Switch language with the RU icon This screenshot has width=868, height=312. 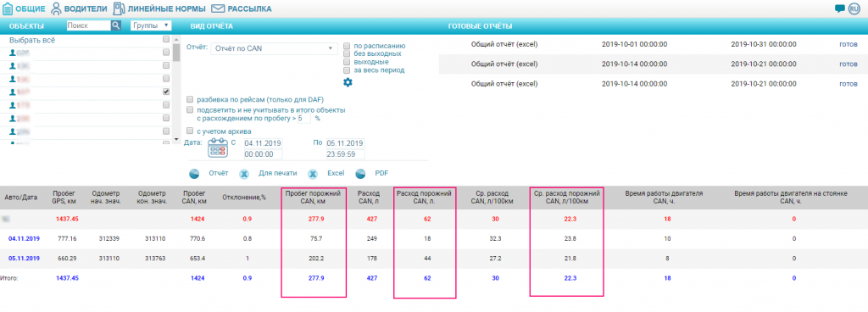tap(854, 8)
